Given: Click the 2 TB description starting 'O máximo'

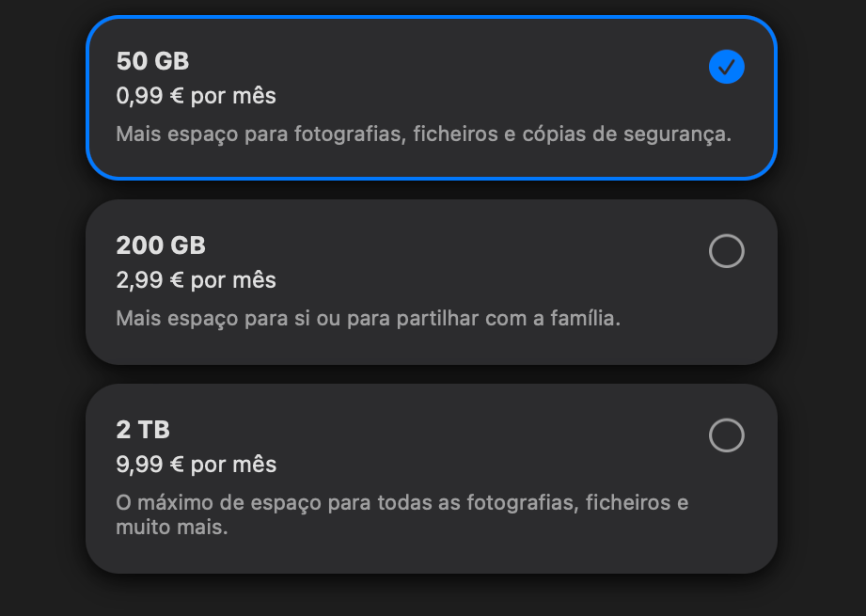Looking at the screenshot, I should point(402,503).
